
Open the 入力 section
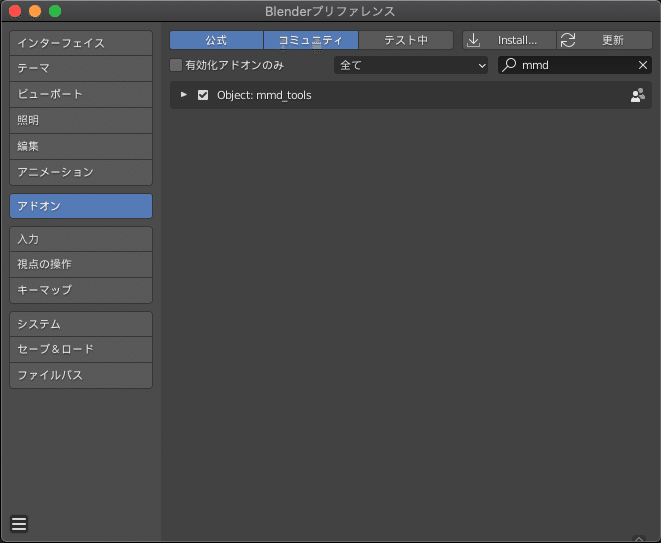coord(81,239)
